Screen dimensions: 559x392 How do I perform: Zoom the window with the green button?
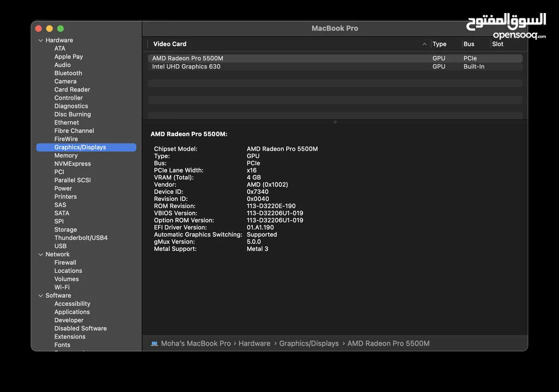coord(60,28)
